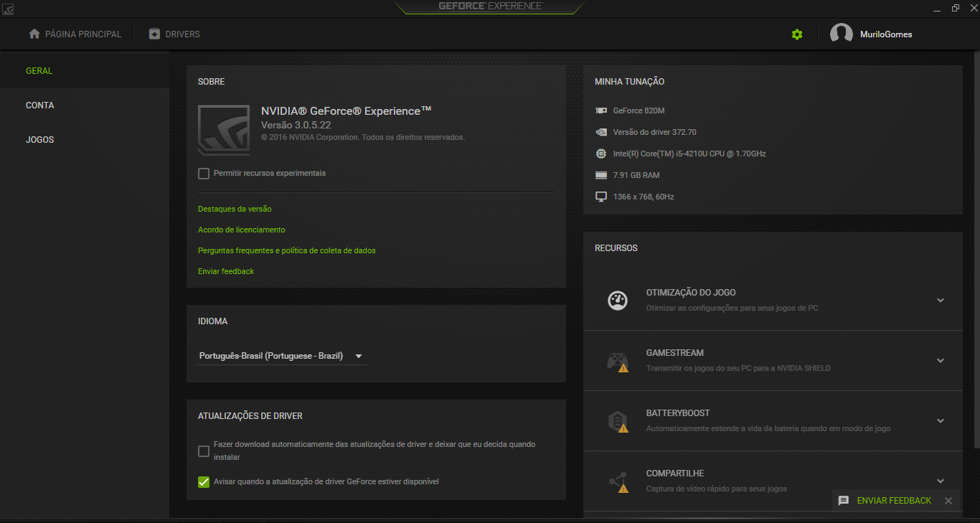Click the monitor icon beside 1366 x 768
Image resolution: width=980 pixels, height=523 pixels.
coord(601,197)
